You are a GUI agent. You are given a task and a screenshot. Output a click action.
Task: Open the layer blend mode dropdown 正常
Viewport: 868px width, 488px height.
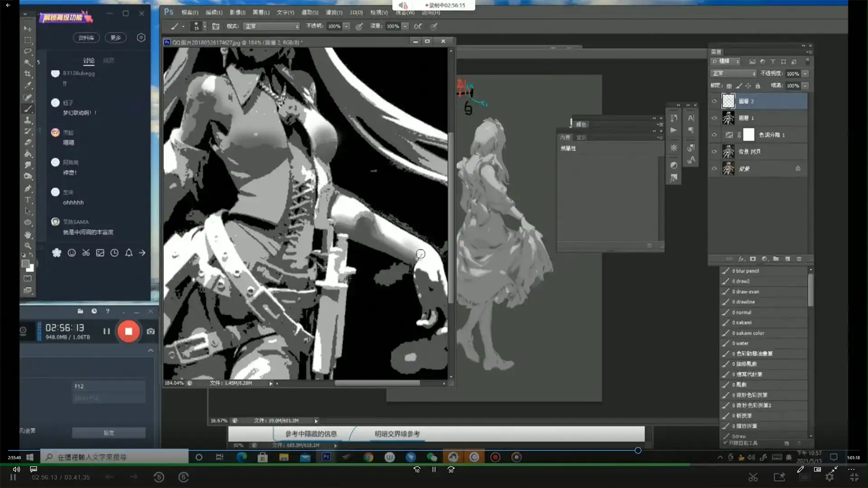point(733,74)
